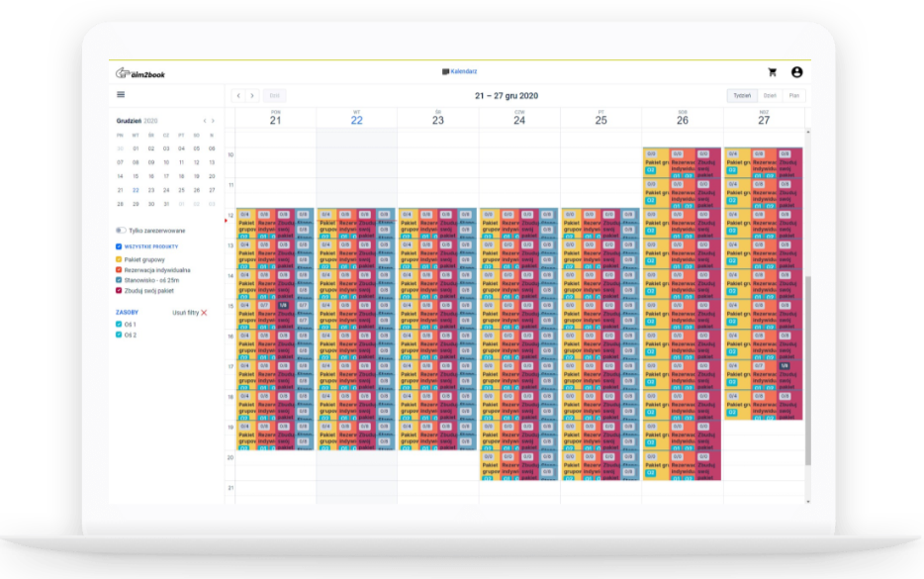Click the Kalendarz calendar icon
The height and width of the screenshot is (579, 924).
[x=445, y=72]
